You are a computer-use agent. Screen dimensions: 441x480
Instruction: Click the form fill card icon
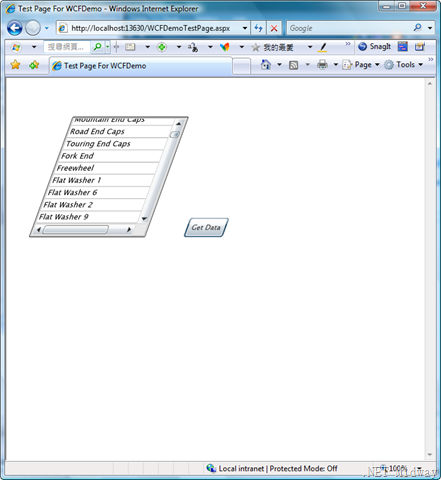[x=130, y=47]
